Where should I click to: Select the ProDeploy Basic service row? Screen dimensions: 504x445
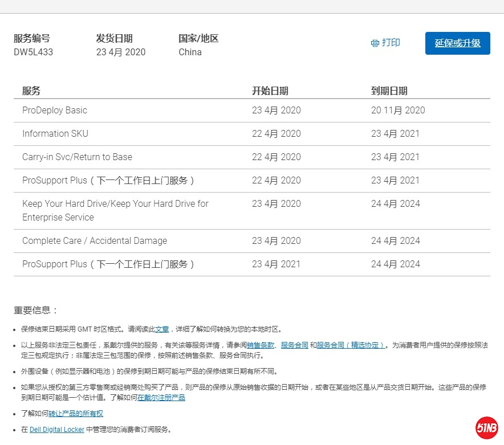click(x=55, y=111)
